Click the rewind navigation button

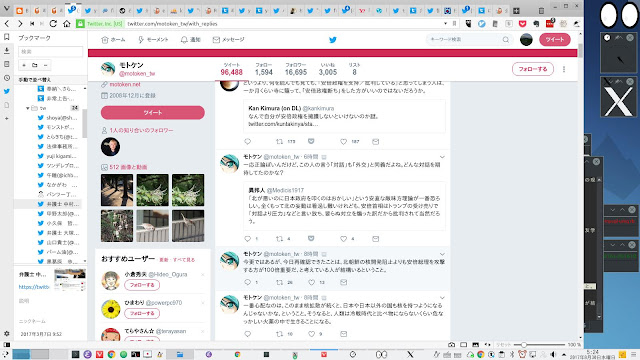tap(32, 24)
